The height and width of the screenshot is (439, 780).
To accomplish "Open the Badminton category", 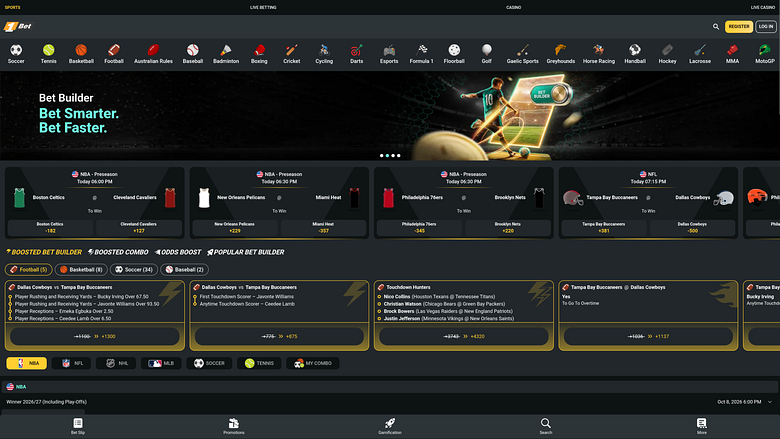I will point(226,54).
